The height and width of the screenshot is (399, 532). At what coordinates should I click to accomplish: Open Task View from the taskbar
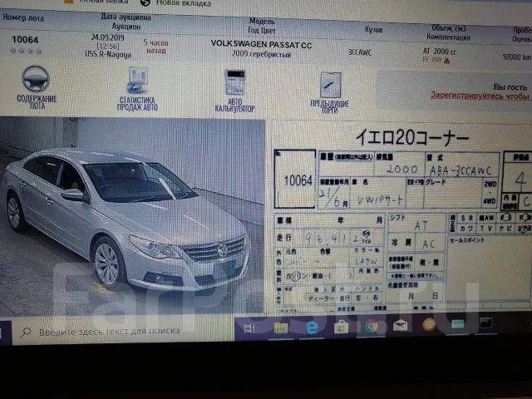click(x=249, y=328)
